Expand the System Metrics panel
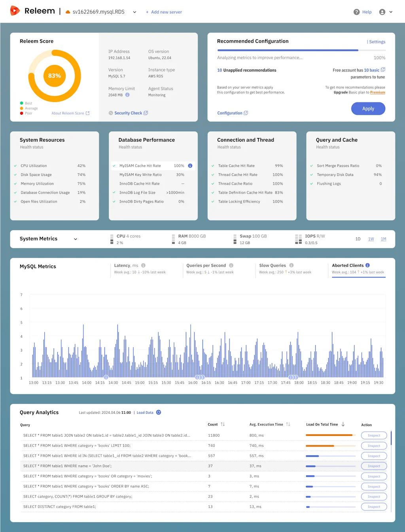 click(76, 239)
